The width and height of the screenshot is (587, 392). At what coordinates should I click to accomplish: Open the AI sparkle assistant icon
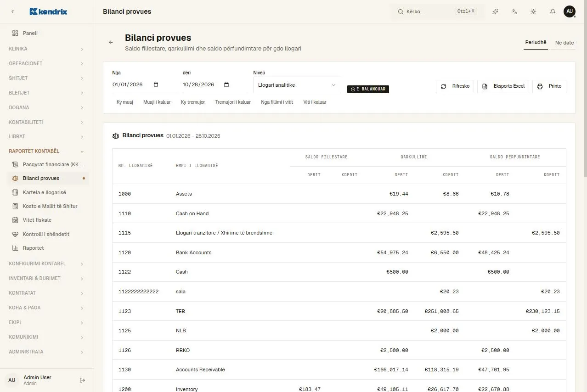(495, 11)
